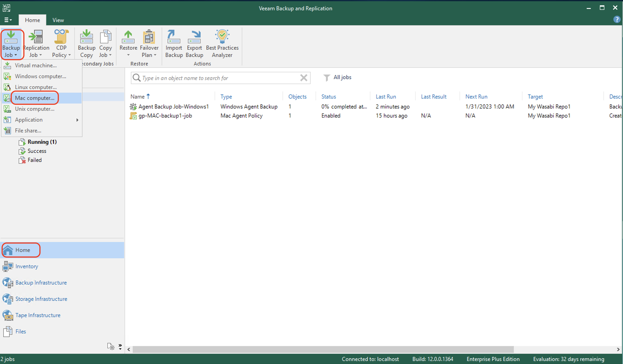Click the horizontal scrollbar thumb

pyautogui.click(x=323, y=350)
